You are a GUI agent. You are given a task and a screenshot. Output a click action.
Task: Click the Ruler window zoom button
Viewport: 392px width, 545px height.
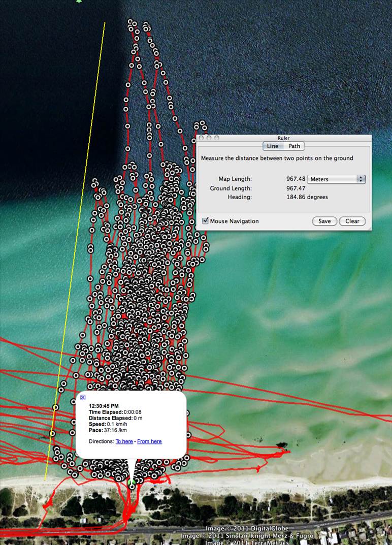coord(216,138)
